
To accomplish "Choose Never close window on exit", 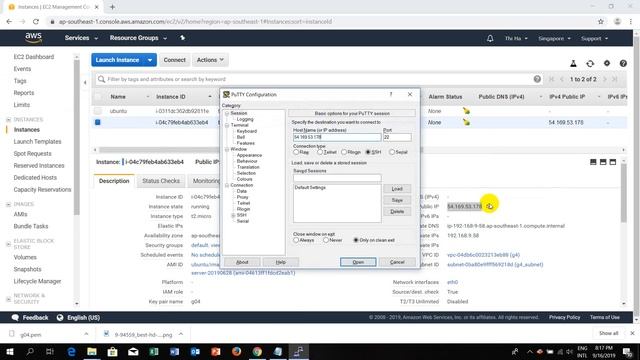I will click(326, 240).
